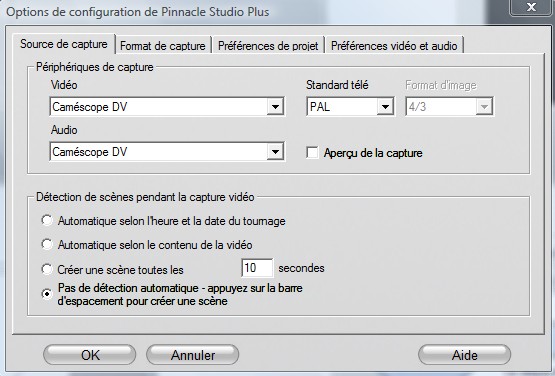This screenshot has height=376, width=555.
Task: Switch to the Format de capture tab
Action: pos(163,46)
